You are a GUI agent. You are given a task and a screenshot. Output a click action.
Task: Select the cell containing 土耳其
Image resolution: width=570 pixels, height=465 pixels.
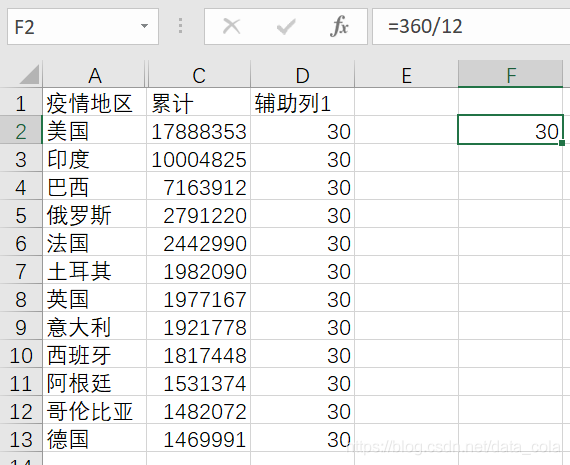point(95,270)
